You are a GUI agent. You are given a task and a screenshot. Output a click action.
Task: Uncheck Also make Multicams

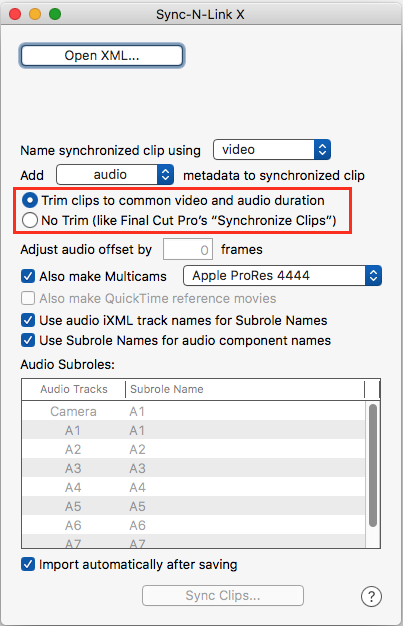tap(28, 276)
